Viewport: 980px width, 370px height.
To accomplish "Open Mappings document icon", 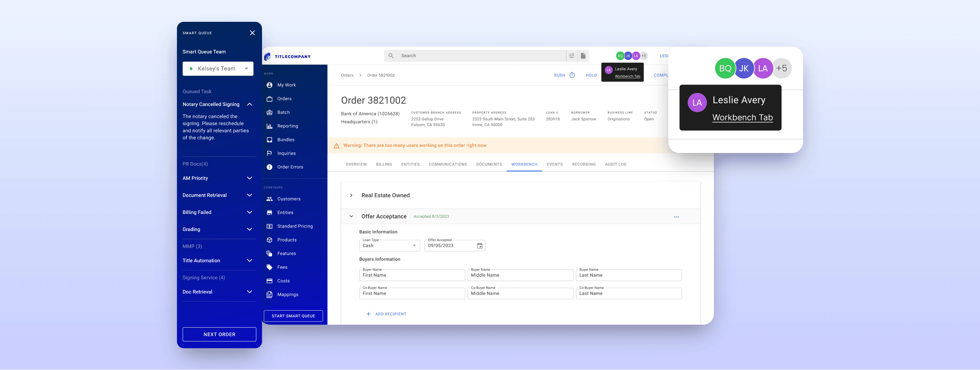I will click(269, 295).
